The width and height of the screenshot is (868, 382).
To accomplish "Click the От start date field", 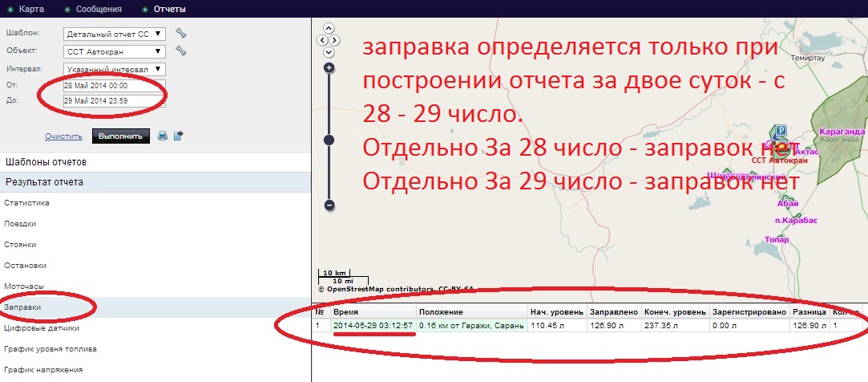I will [x=114, y=85].
